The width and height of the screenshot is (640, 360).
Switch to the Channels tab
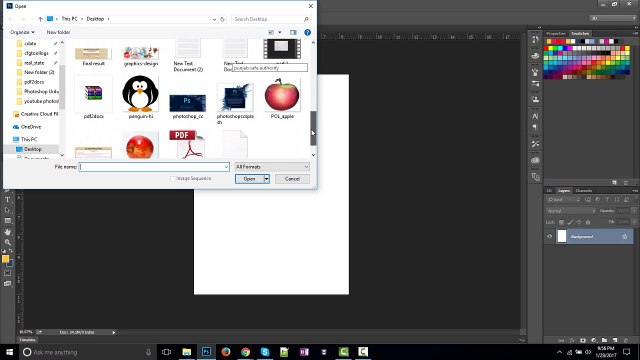click(x=584, y=191)
